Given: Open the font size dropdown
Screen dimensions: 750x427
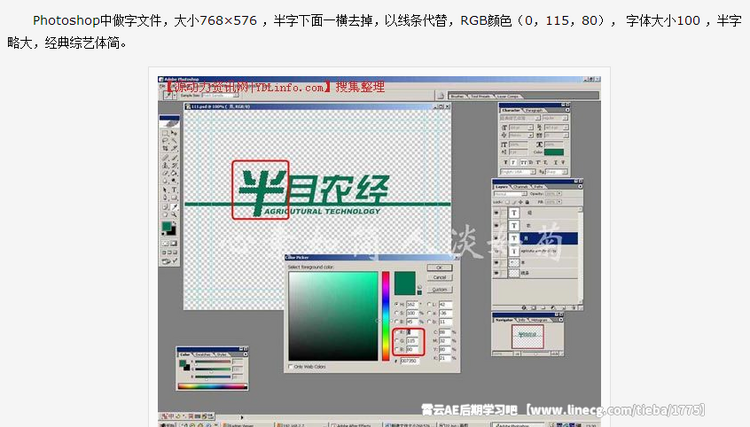Looking at the screenshot, I should [530, 127].
